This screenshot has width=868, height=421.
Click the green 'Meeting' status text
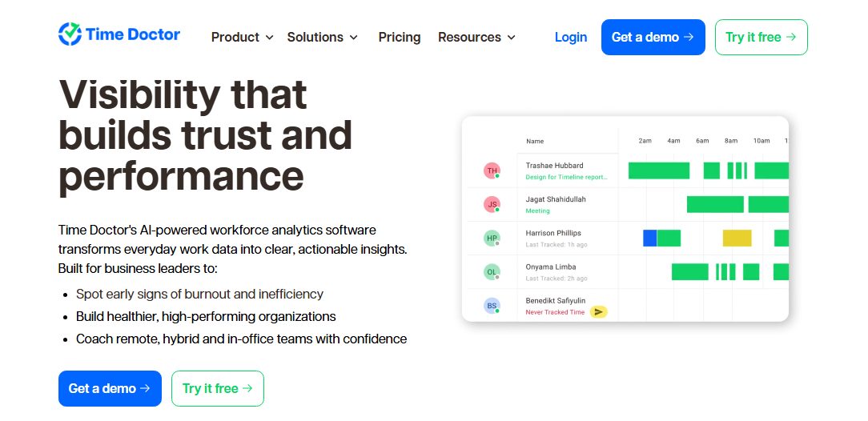tap(537, 210)
